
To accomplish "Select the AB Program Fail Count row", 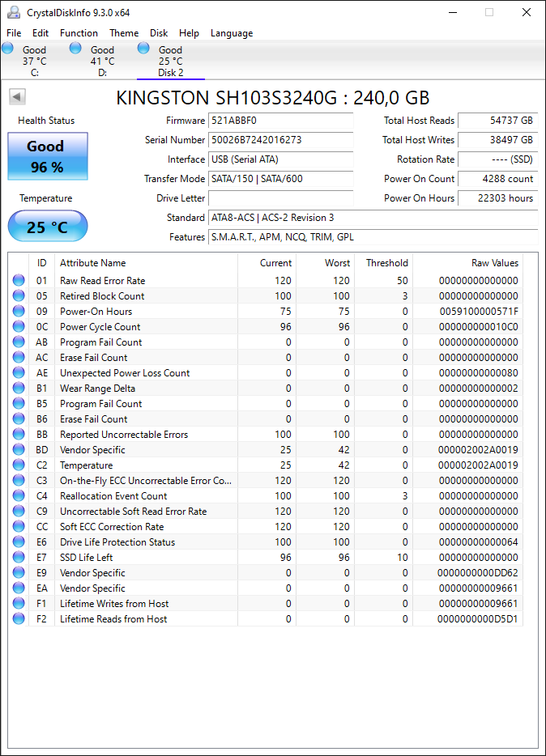I will (266, 342).
